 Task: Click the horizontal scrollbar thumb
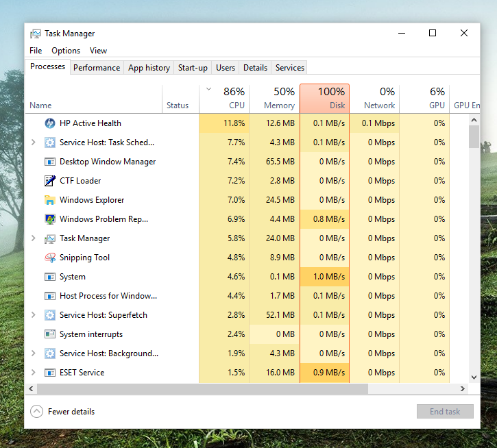coord(202,389)
